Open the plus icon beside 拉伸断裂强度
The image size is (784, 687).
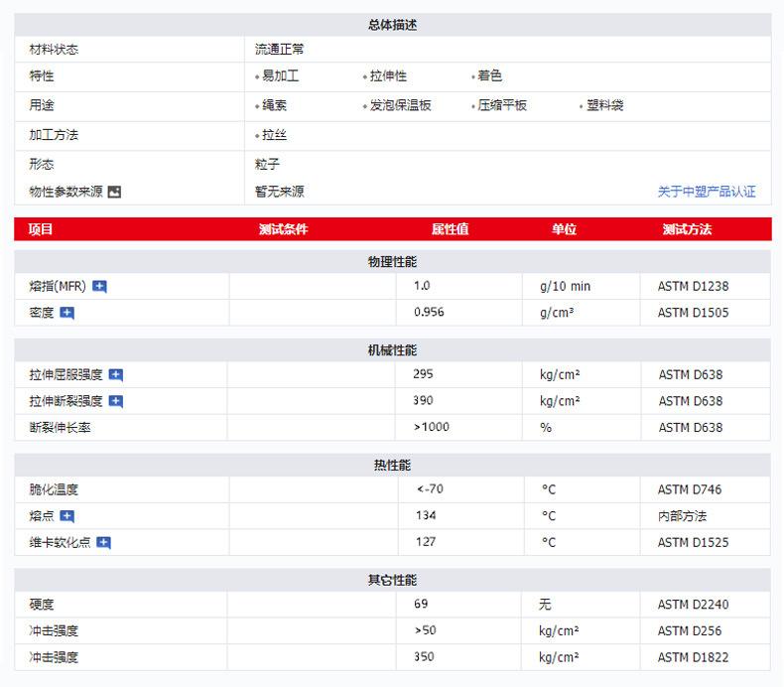(x=116, y=401)
